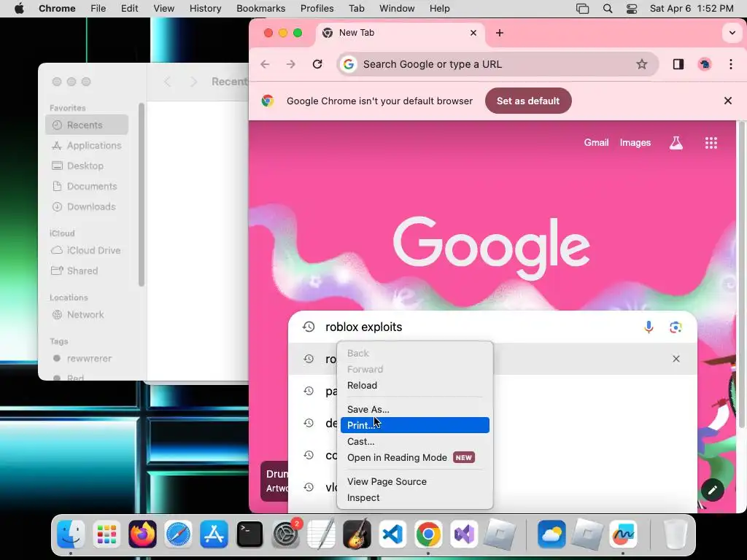This screenshot has height=560, width=747.
Task: Choose Save As... in the context menu
Action: [414, 410]
